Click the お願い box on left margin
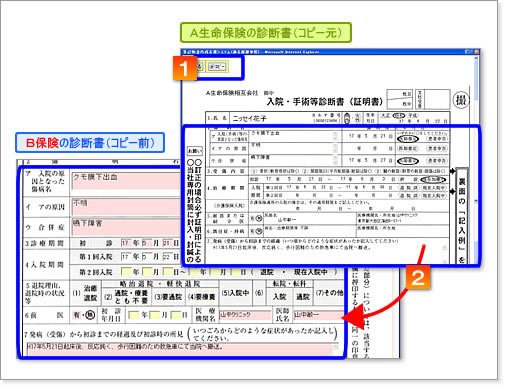The image size is (509, 389). click(194, 151)
